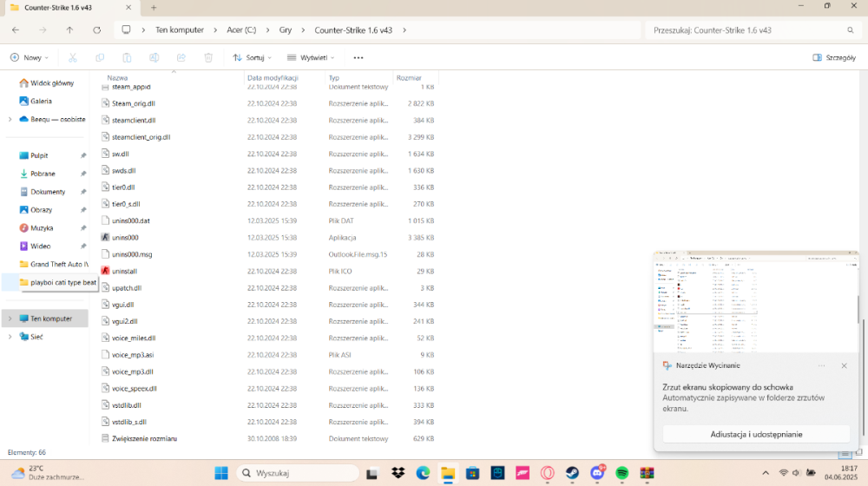Unpin Pulpit from quick access
The width and height of the screenshot is (868, 486).
[x=83, y=156]
